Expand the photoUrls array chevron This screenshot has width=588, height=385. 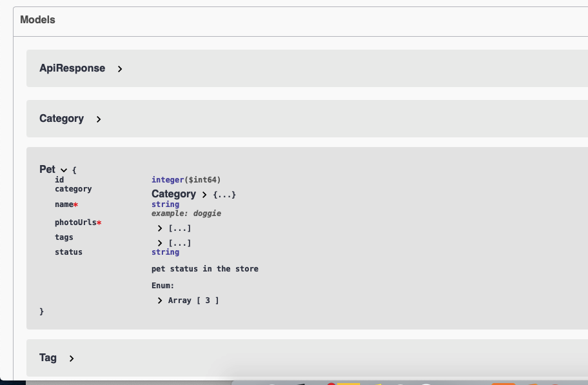click(x=160, y=228)
